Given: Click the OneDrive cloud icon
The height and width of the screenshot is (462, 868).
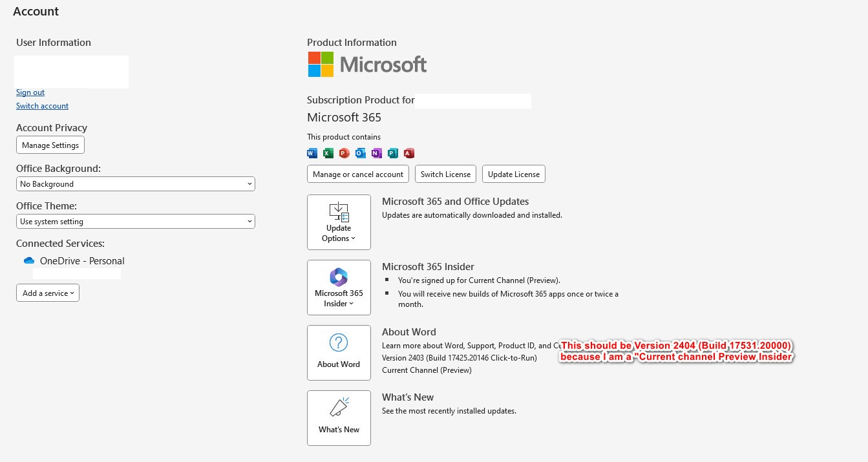Looking at the screenshot, I should 29,261.
